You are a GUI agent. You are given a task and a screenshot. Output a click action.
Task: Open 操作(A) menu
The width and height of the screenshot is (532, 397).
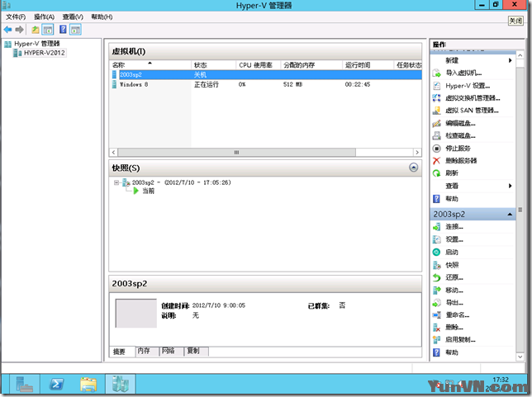pos(44,17)
